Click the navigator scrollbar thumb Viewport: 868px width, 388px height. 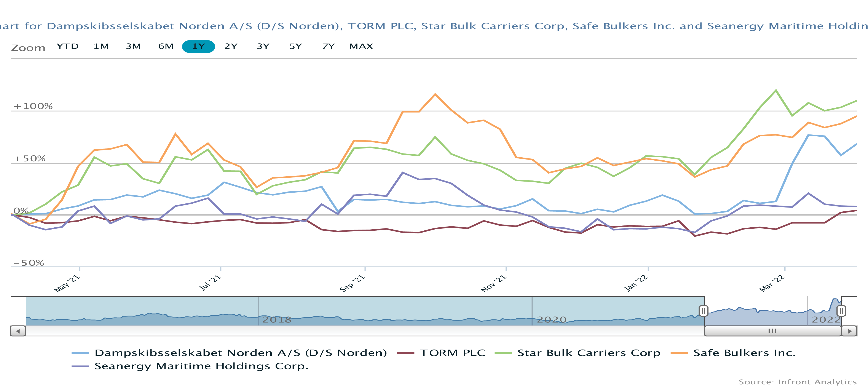pos(772,331)
